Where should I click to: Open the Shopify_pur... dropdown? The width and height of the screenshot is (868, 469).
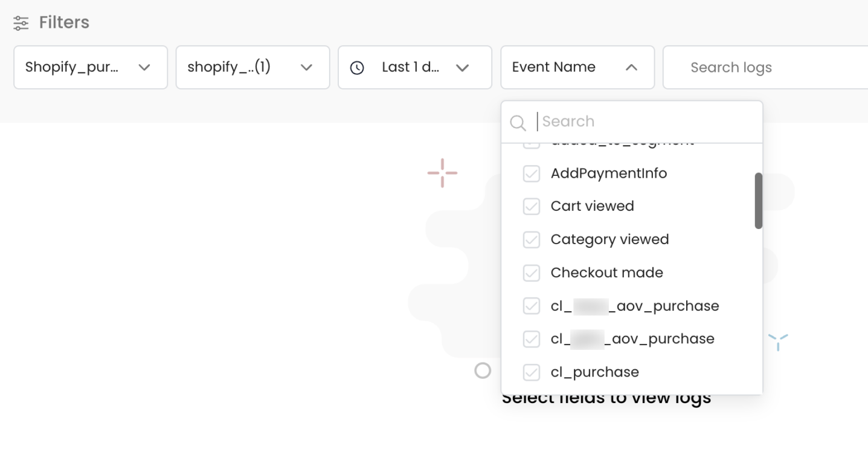(91, 67)
